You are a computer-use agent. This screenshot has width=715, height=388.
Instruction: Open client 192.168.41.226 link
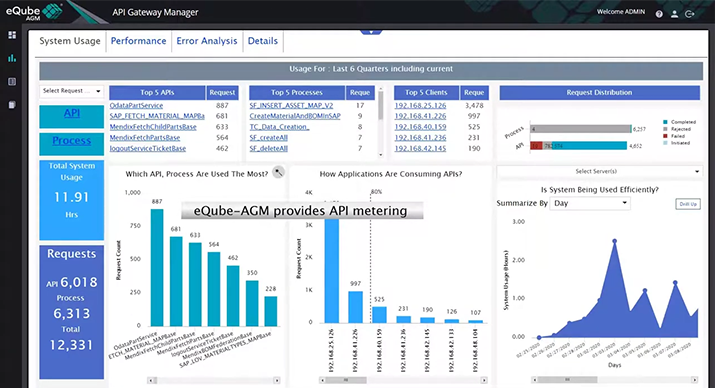[x=420, y=116]
